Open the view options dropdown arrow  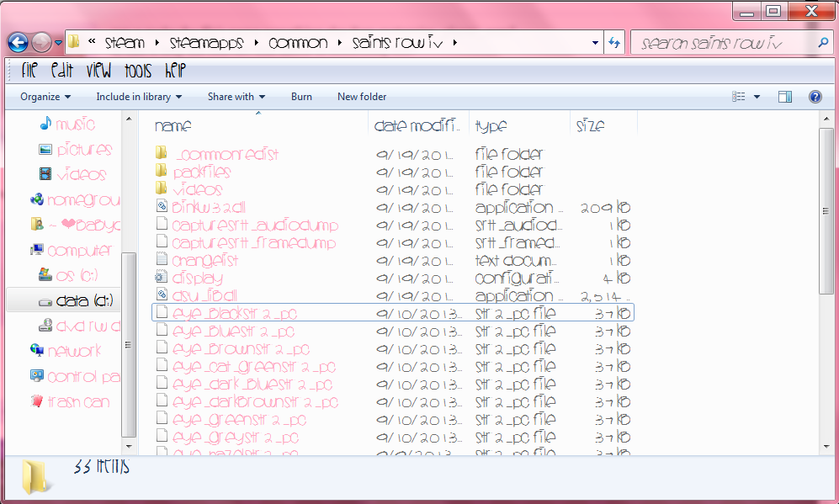[757, 97]
